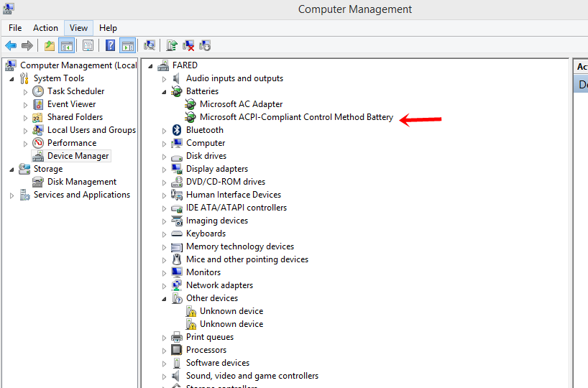Click the Performance gauge icon
Screen dimensions: 588x388
pyautogui.click(x=38, y=143)
